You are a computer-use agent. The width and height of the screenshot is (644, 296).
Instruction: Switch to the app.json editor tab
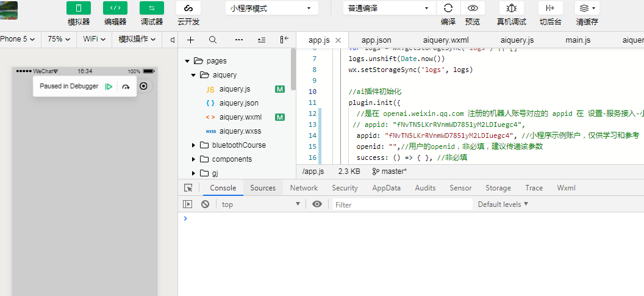pyautogui.click(x=376, y=40)
